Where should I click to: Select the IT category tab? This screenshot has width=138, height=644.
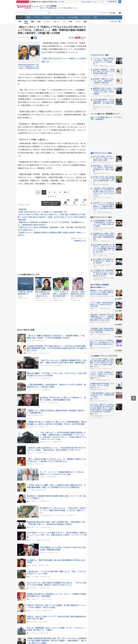pos(64,21)
